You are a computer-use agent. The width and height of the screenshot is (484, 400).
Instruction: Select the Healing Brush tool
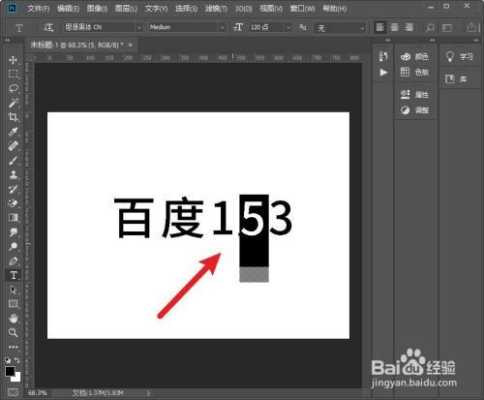point(13,146)
